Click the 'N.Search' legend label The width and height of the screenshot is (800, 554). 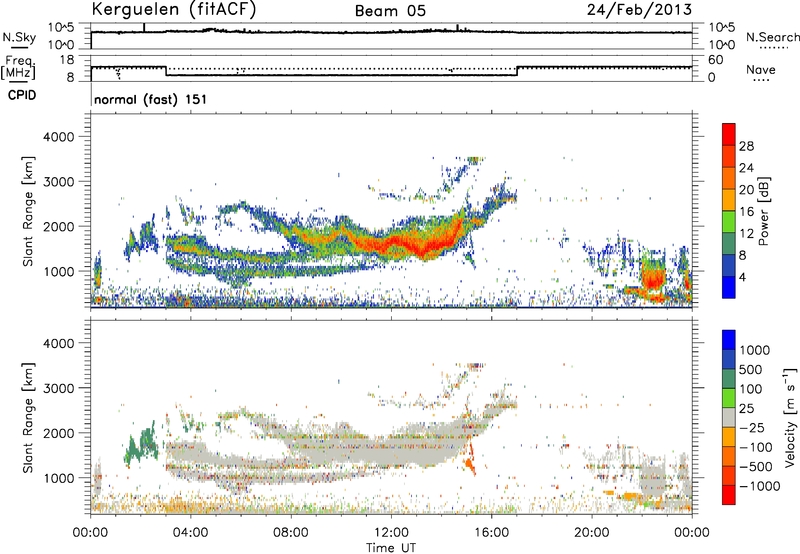(773, 37)
